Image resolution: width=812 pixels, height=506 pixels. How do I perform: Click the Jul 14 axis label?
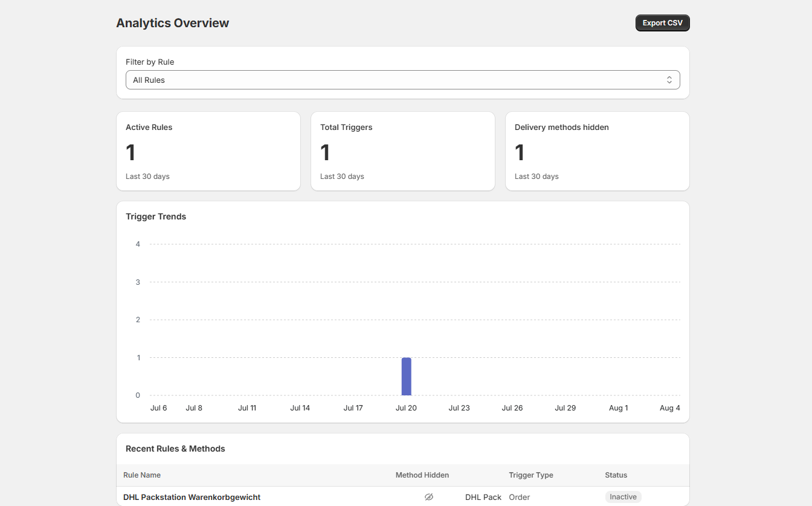coord(300,408)
